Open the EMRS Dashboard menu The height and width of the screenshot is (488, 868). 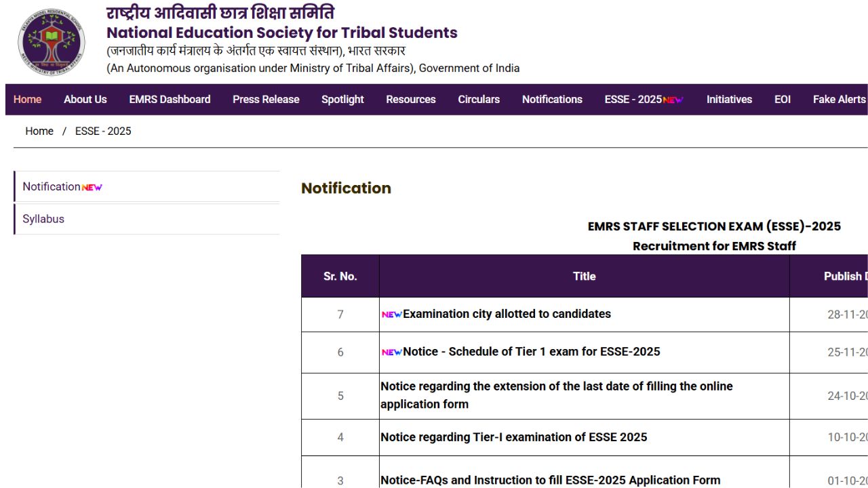[x=170, y=99]
